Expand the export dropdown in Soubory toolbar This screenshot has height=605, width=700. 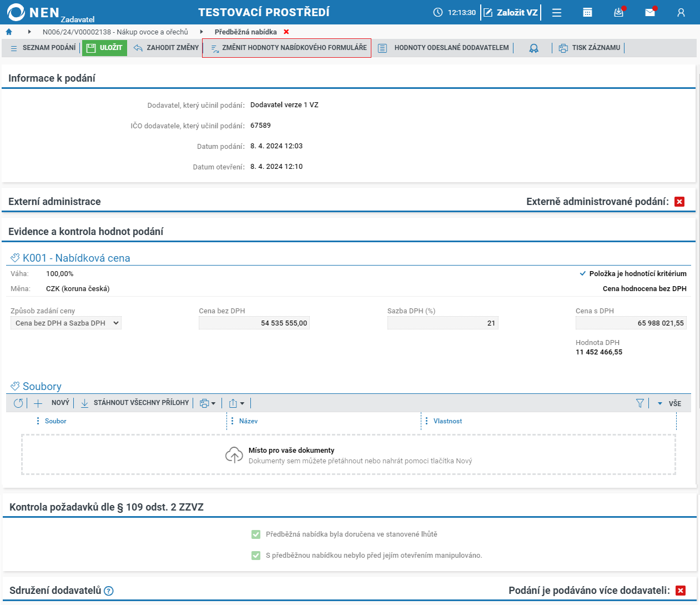pos(236,403)
